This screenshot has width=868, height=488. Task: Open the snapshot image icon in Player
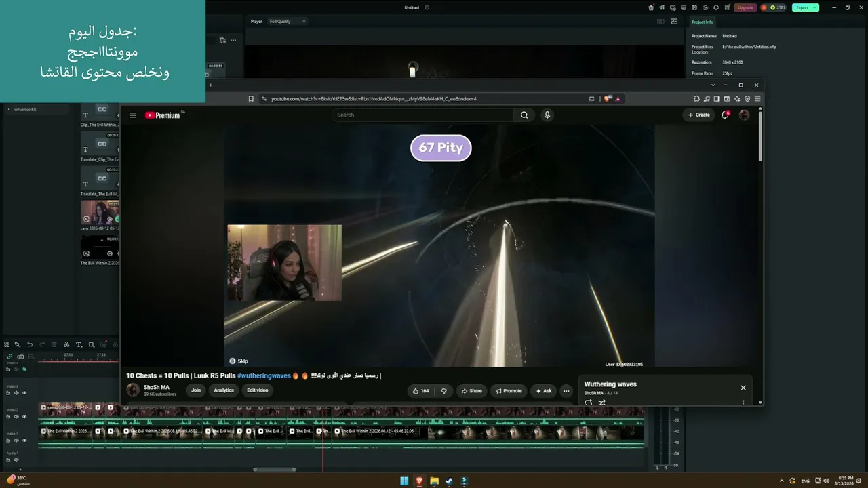[674, 21]
